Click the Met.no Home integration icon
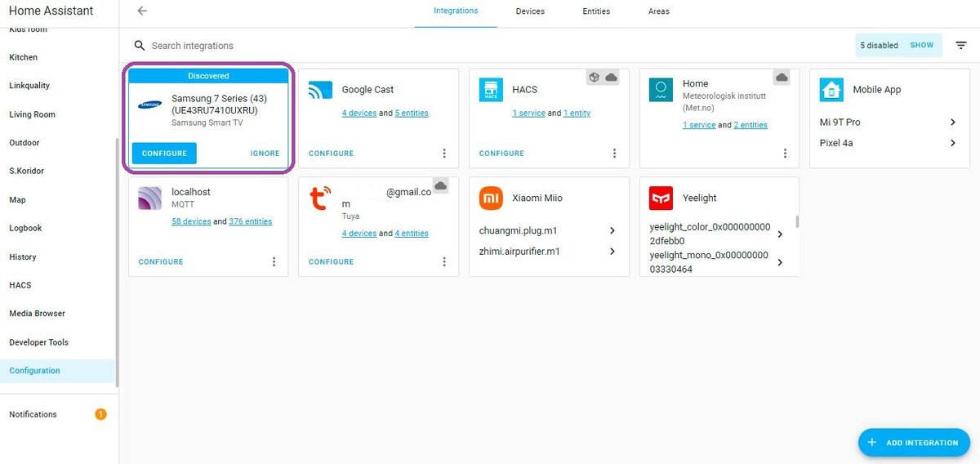 (x=661, y=90)
